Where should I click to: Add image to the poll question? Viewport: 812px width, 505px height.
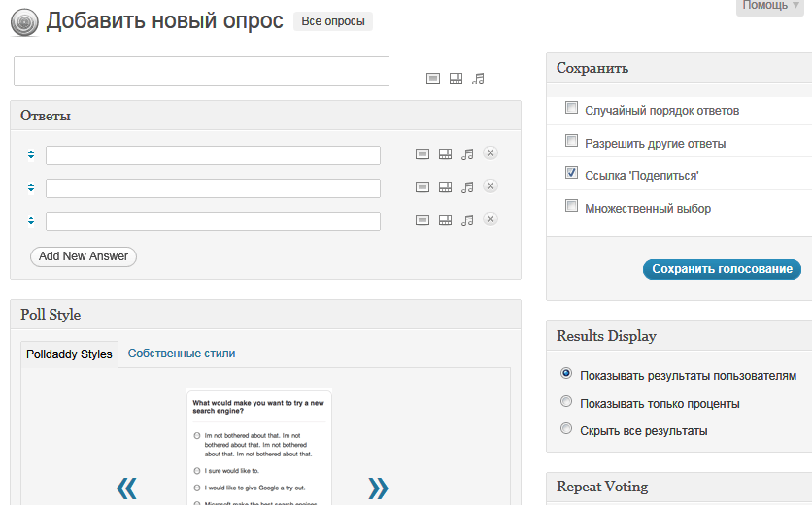point(433,79)
